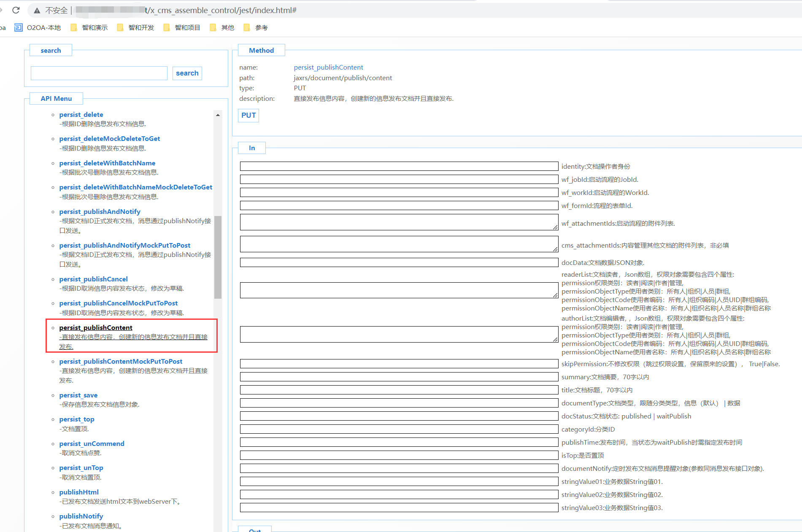Click the identity input field
This screenshot has height=532, width=802.
pyautogui.click(x=399, y=167)
